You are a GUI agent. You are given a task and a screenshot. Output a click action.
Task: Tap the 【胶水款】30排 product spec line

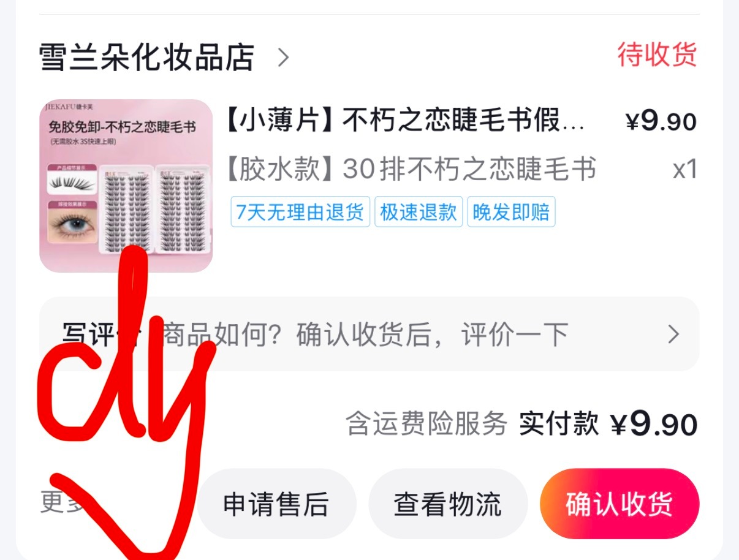[x=411, y=169]
